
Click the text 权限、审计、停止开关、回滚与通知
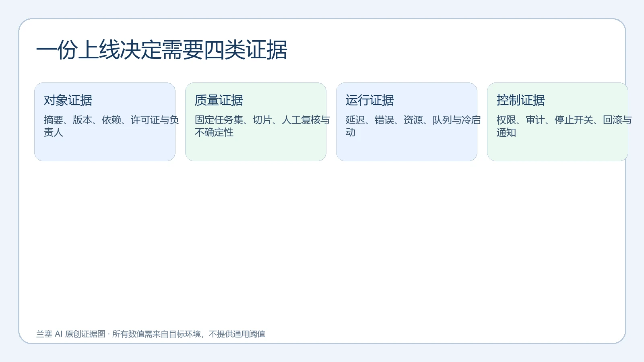coord(564,126)
